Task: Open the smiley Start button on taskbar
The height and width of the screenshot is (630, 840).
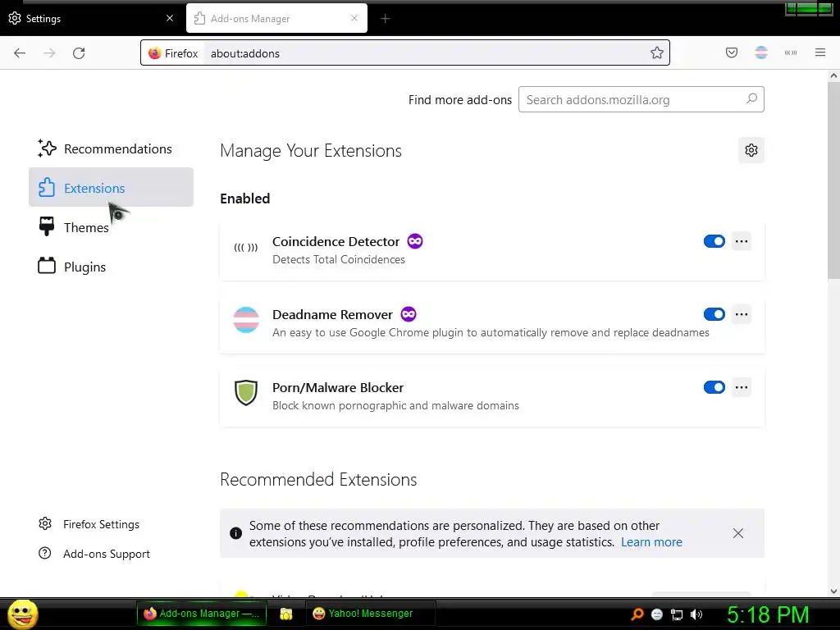Action: coord(22,614)
